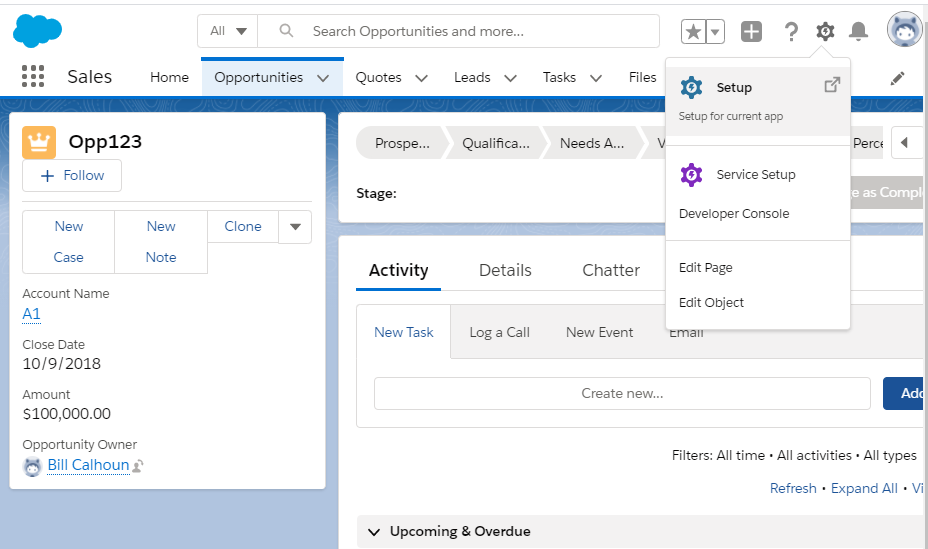Click the Setup menu item

click(x=758, y=101)
